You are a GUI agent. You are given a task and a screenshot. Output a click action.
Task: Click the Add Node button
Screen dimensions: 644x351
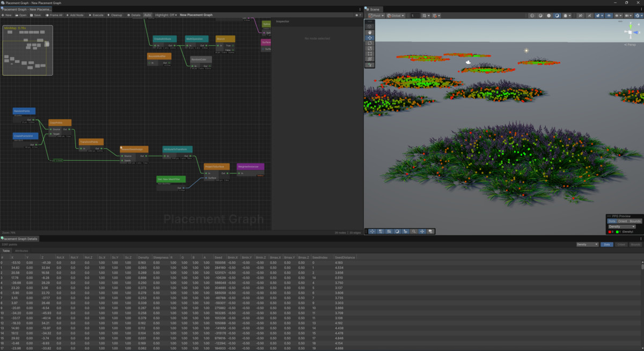coord(76,15)
